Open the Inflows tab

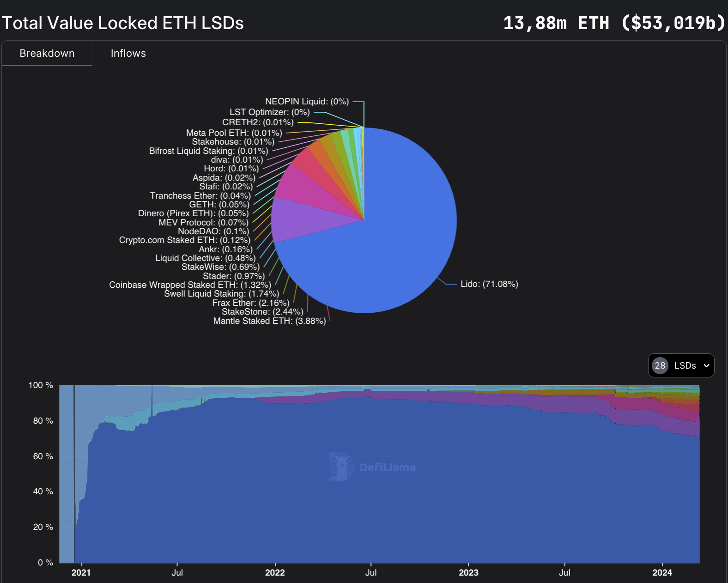coord(128,54)
